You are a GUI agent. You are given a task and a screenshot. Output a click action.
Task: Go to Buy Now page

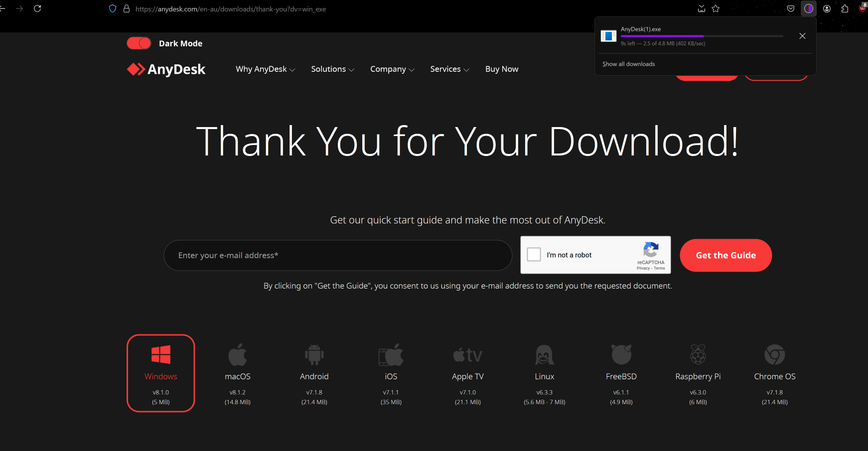pos(502,69)
